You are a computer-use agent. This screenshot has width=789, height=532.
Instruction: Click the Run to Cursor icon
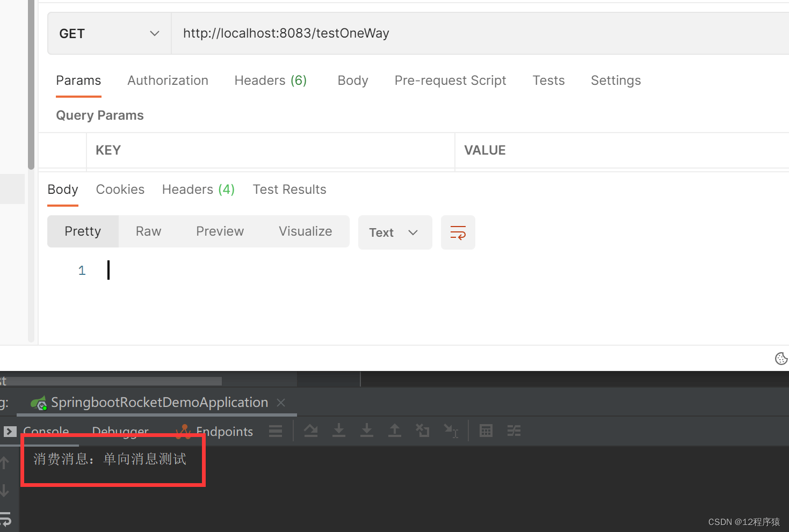[x=451, y=431]
